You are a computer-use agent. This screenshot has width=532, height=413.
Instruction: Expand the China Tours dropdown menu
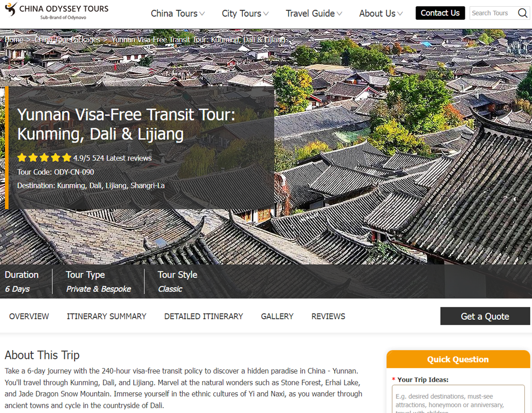177,14
